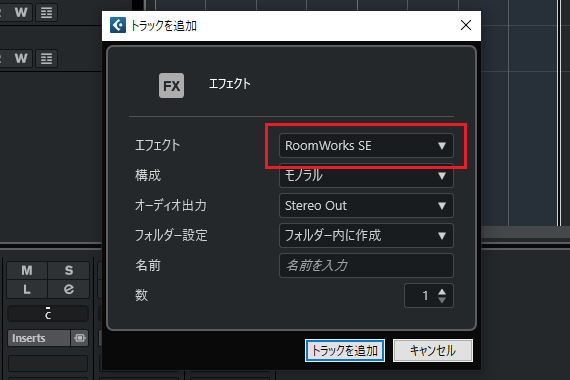Open channel settings with the e button

[x=69, y=289]
